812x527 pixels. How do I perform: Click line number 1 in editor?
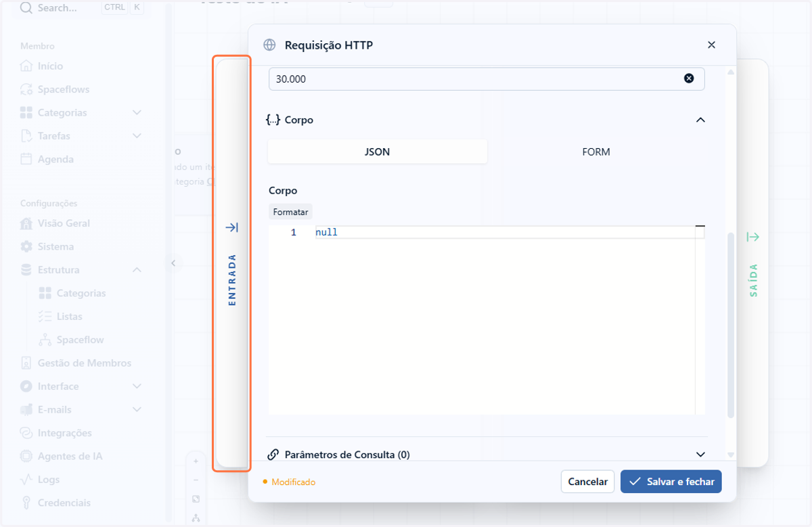[294, 233]
